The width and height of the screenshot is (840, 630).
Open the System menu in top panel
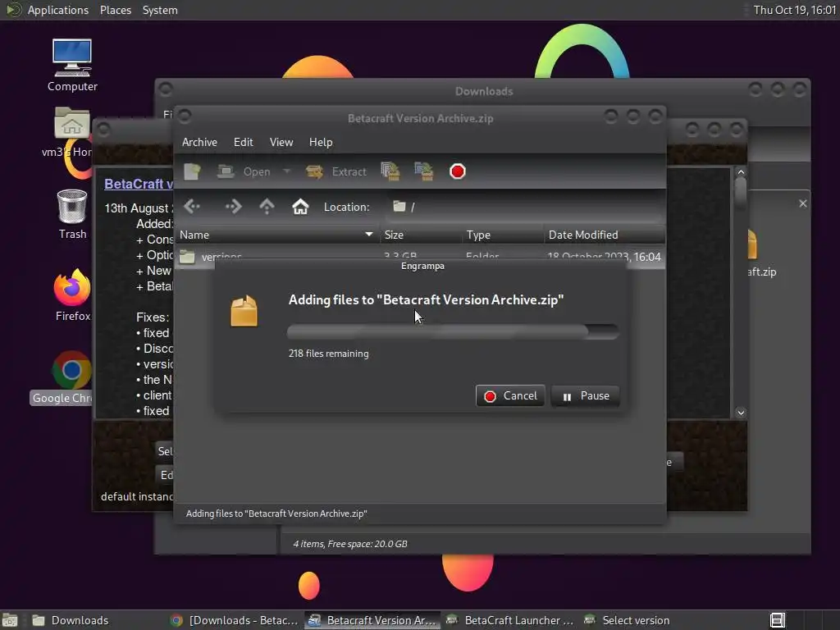[x=160, y=10]
